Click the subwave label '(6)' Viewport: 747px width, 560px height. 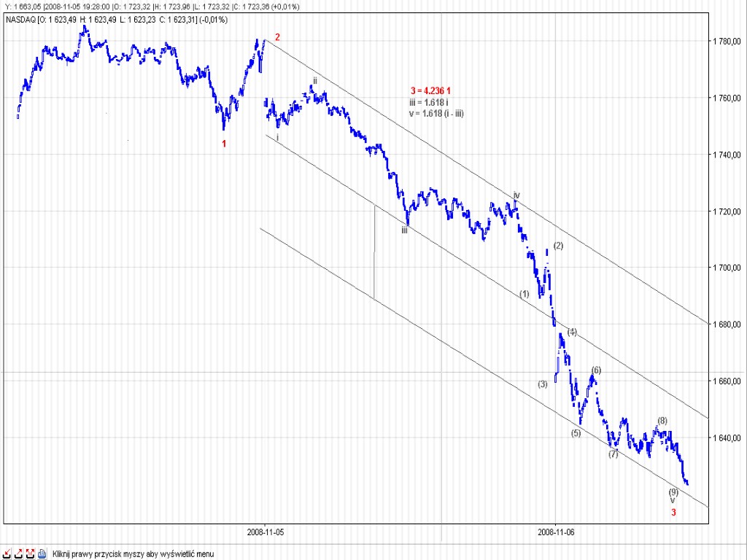click(x=597, y=370)
